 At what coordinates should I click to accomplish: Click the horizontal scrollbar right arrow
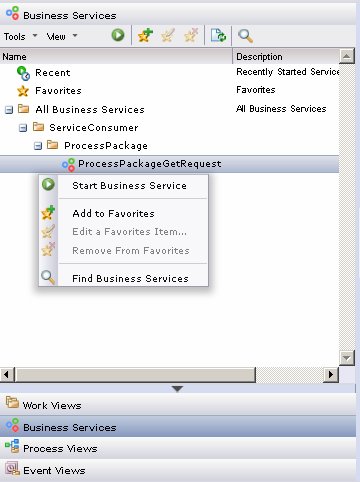click(331, 375)
